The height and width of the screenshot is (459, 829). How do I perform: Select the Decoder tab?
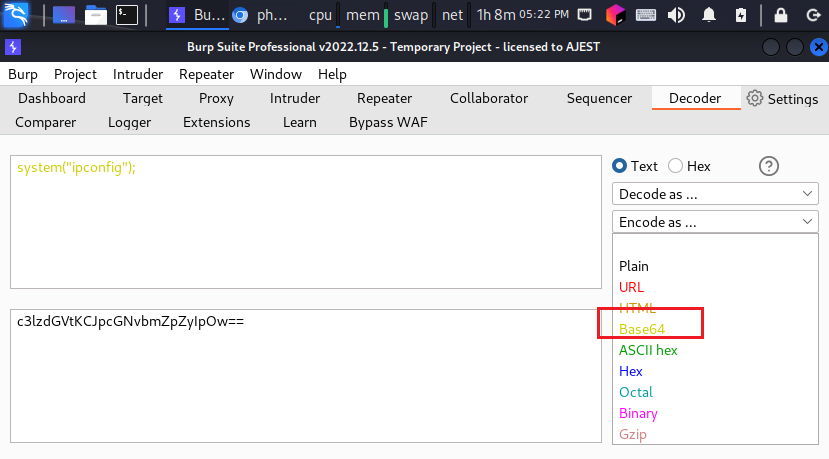695,98
